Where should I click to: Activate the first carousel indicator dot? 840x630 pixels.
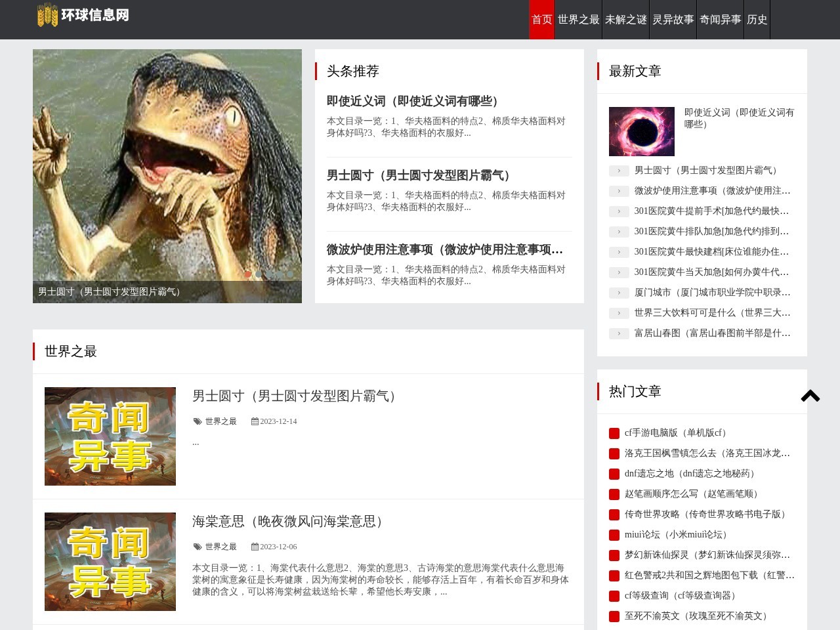(x=247, y=274)
